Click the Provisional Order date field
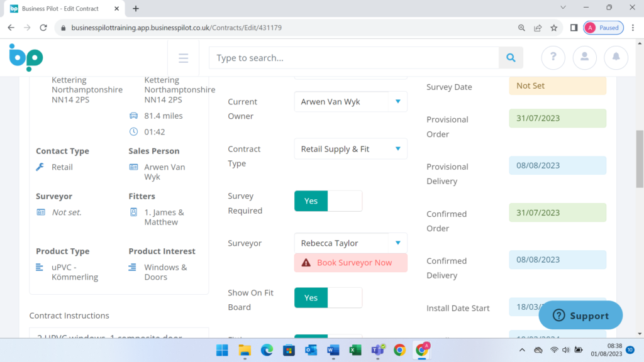Viewport: 644px width, 362px height. pos(557,118)
